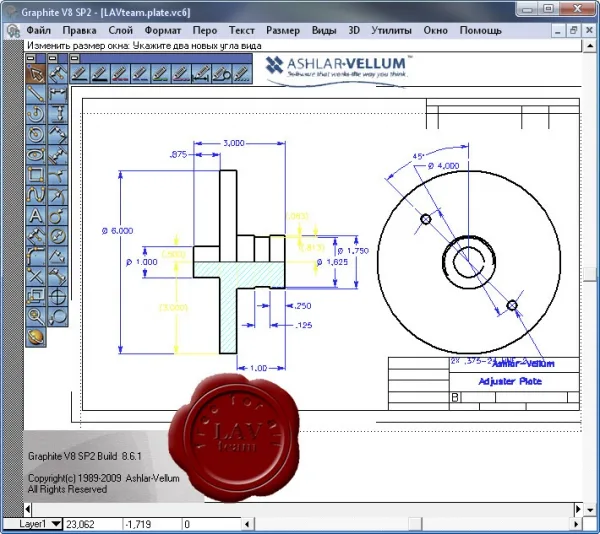Select the horizontal dimension tool
The height and width of the screenshot is (534, 600).
pyautogui.click(x=57, y=94)
